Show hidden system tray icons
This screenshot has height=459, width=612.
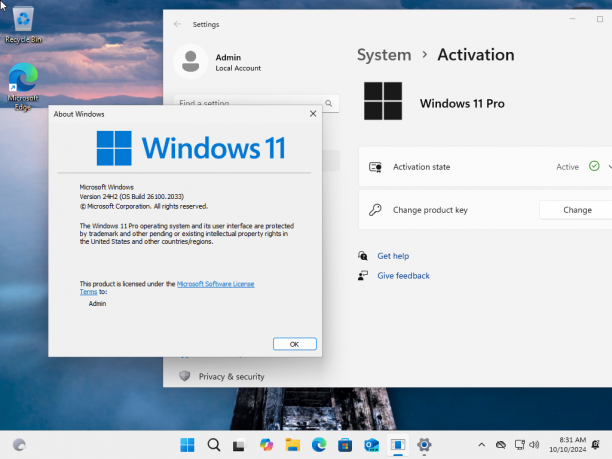coord(482,445)
